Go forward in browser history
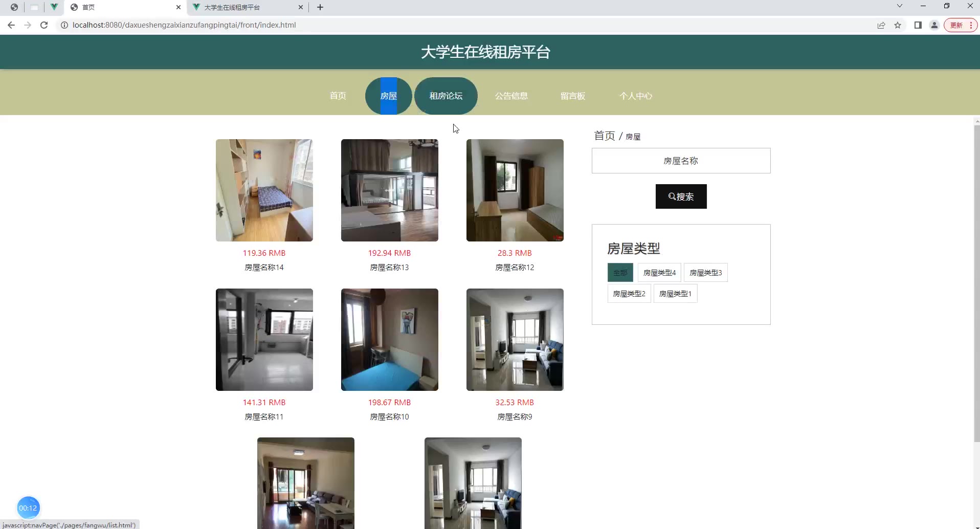980x529 pixels. (28, 25)
